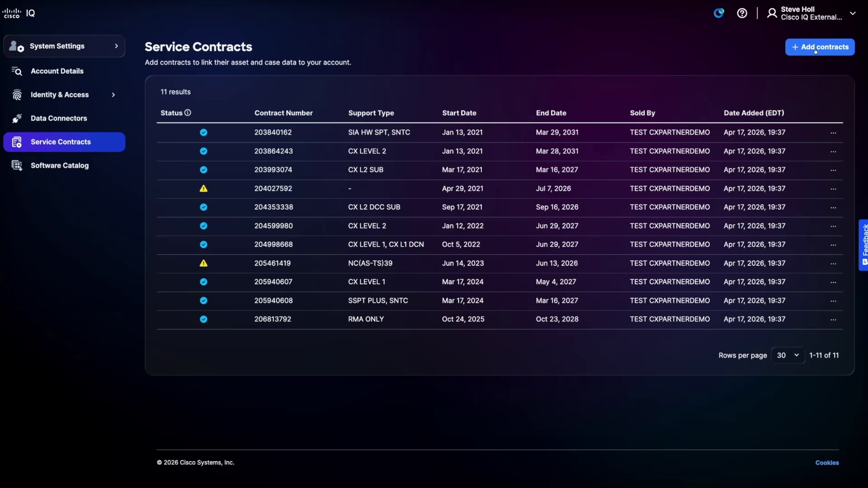Click warning status icon for contract 205461419

click(x=203, y=263)
